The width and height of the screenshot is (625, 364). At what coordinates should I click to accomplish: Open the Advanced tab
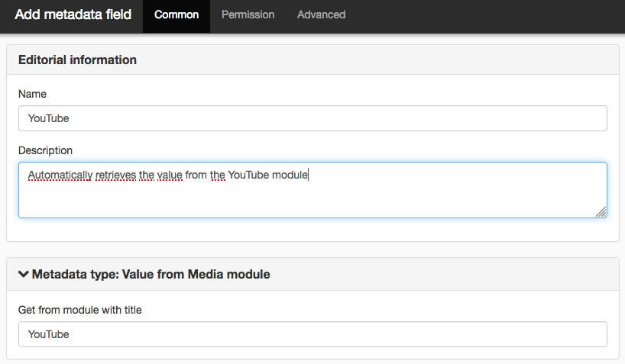[321, 15]
